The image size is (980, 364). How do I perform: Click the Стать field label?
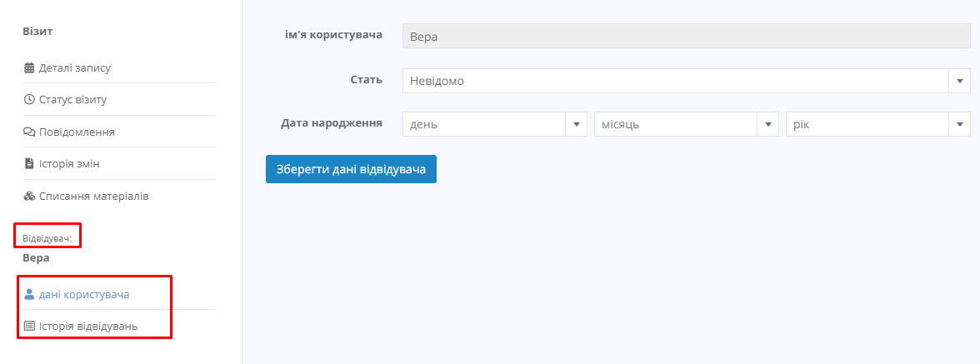pyautogui.click(x=367, y=80)
